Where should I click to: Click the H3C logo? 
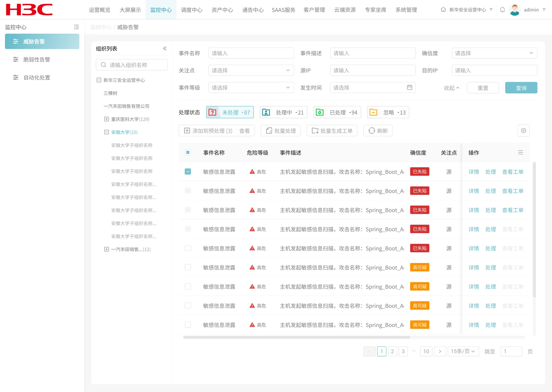point(29,10)
